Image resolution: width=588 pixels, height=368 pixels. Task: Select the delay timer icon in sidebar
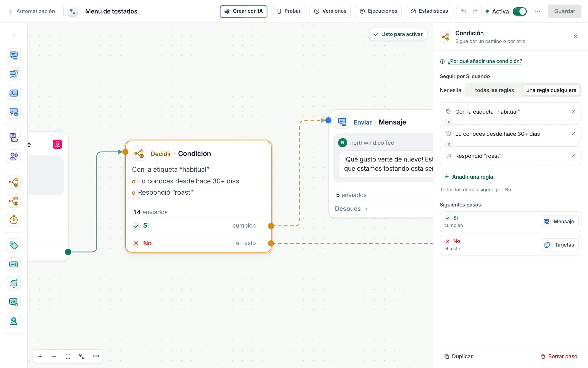click(14, 220)
